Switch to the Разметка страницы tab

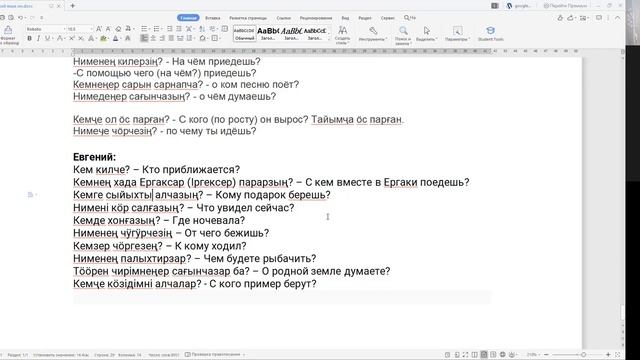pyautogui.click(x=248, y=18)
